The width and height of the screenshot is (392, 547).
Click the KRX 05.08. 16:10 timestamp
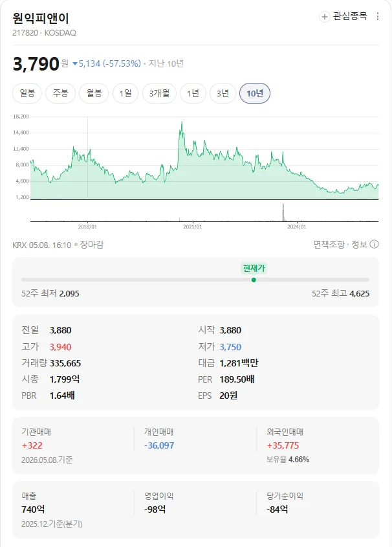coord(42,245)
